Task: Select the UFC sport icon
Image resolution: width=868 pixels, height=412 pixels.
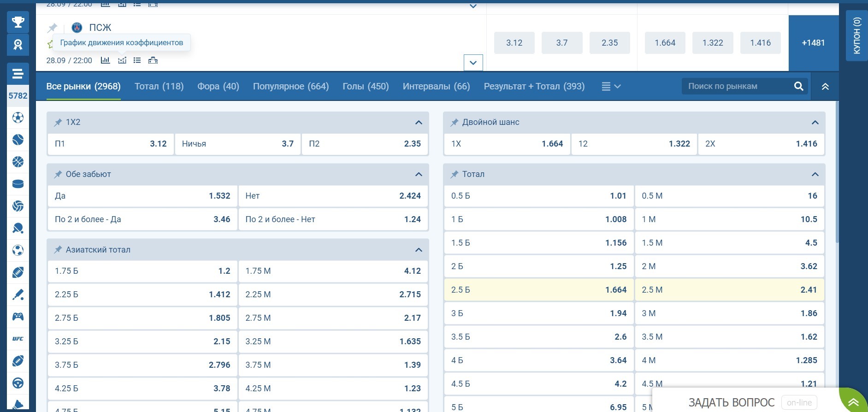Action: [18, 339]
